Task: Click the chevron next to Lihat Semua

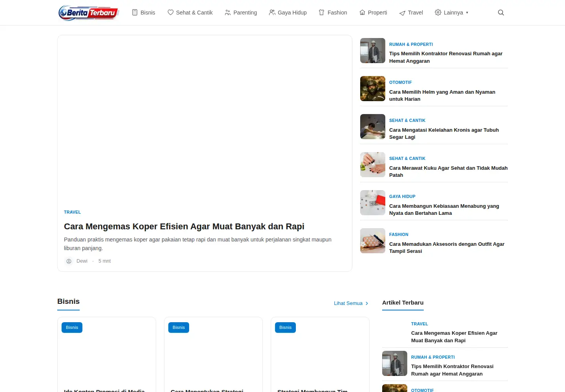Action: click(x=367, y=303)
